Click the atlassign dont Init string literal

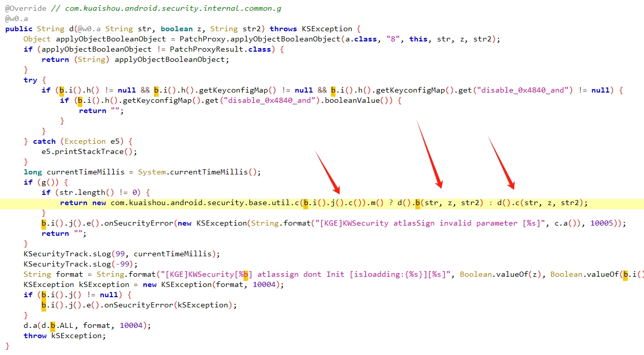(306, 274)
